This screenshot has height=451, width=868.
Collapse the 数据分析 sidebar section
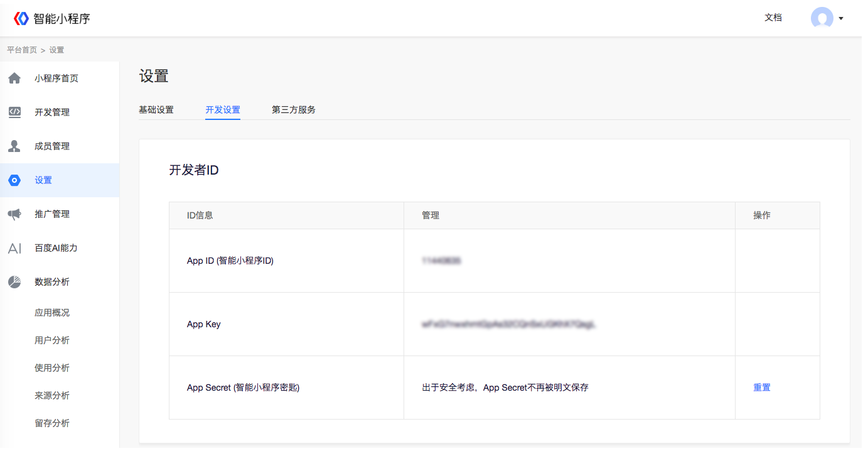[x=52, y=282]
